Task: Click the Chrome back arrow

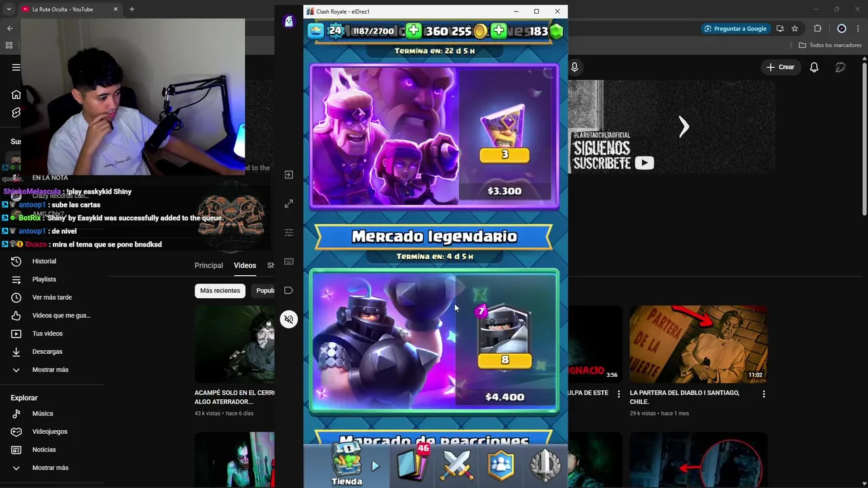Action: [x=9, y=28]
